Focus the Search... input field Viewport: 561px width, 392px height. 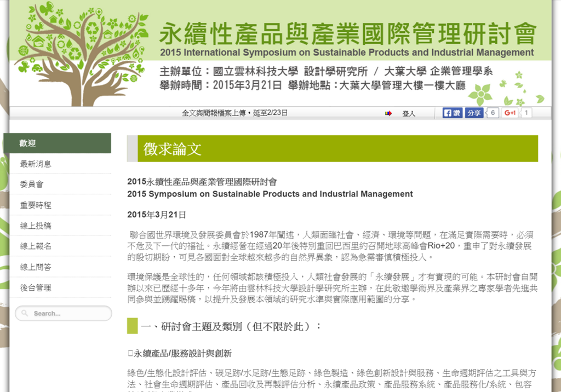68,314
